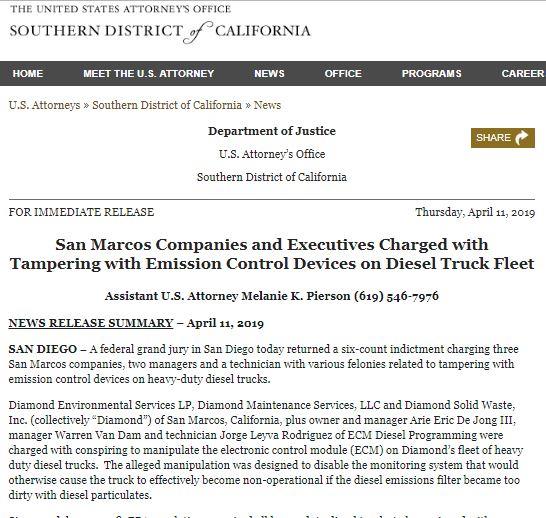
Task: Open the HOME menu item
Action: click(x=28, y=73)
